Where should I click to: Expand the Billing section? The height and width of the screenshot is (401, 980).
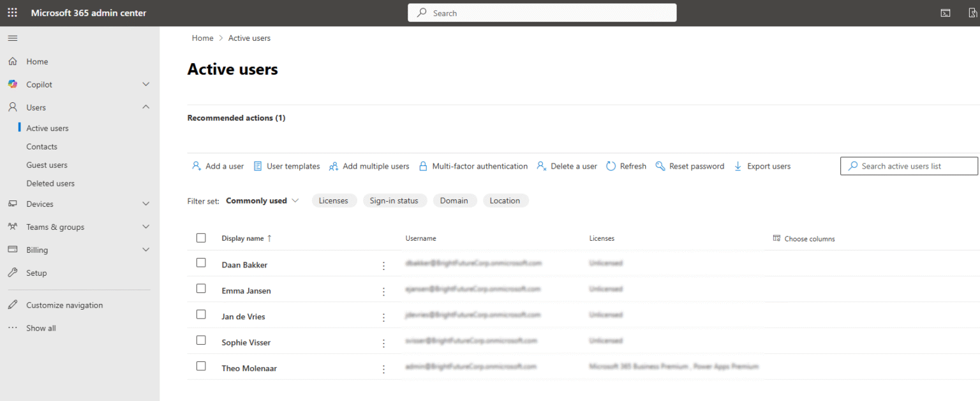[x=36, y=250]
